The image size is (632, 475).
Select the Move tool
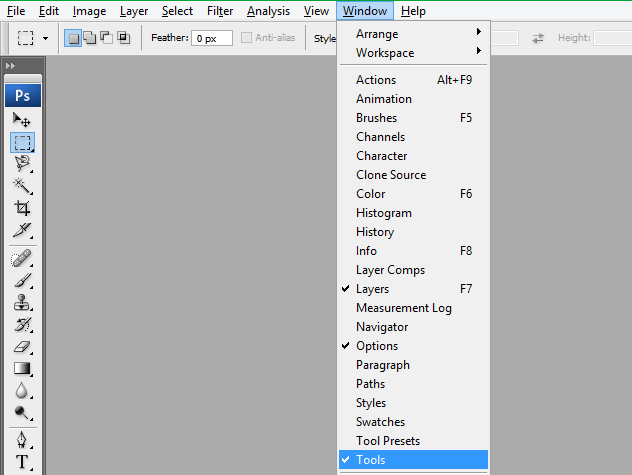point(22,120)
